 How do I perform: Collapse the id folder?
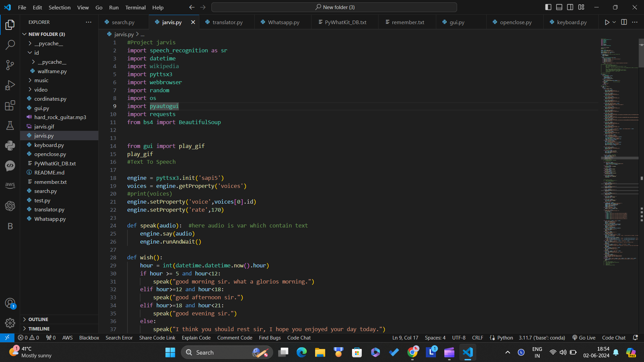pyautogui.click(x=36, y=53)
